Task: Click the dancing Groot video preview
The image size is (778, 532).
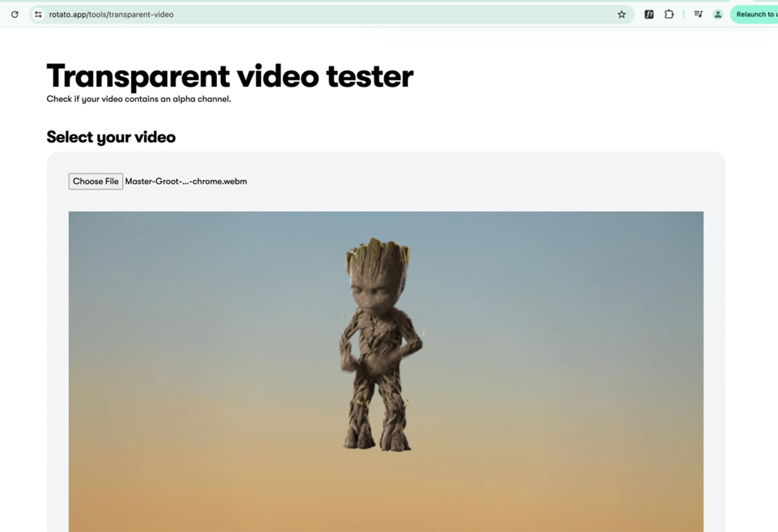Action: coord(386,372)
